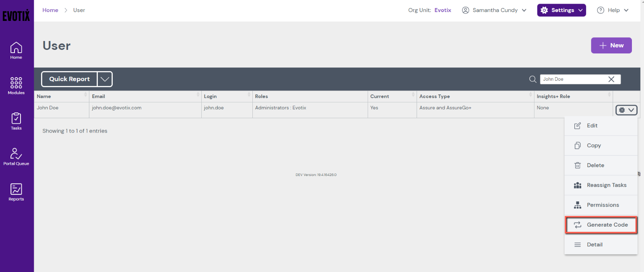Viewport: 644px width, 272px height.
Task: Go to Home in the sidebar
Action: click(16, 51)
